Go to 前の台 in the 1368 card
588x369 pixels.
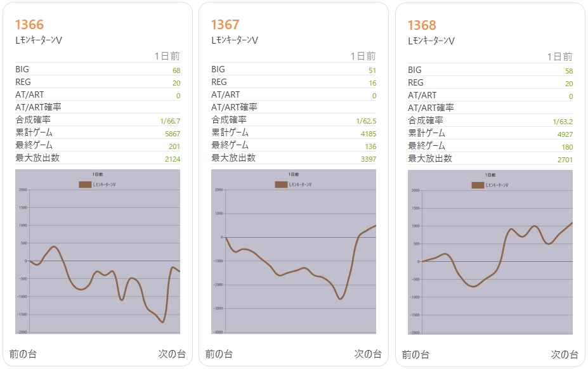[415, 354]
